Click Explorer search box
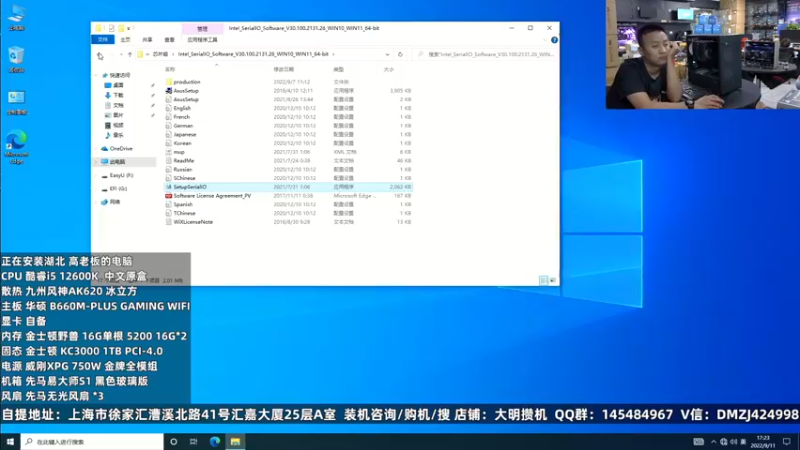The height and width of the screenshot is (450, 800). click(x=485, y=55)
